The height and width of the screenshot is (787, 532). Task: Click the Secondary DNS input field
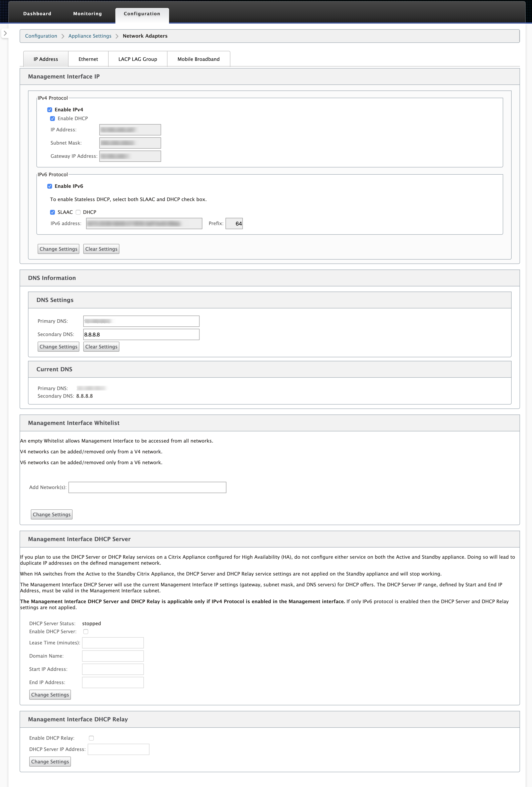click(x=141, y=334)
